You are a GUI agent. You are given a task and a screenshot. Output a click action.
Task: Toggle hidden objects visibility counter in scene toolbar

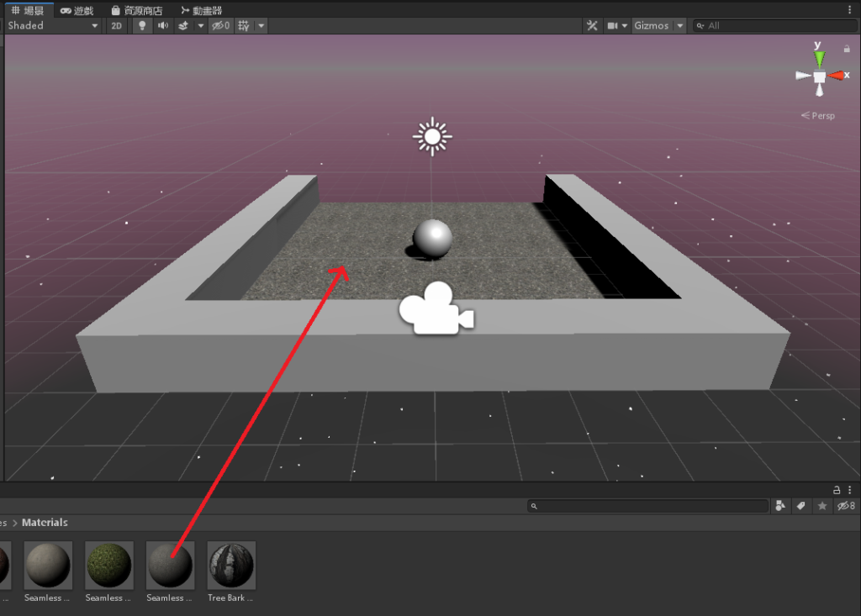coord(221,26)
